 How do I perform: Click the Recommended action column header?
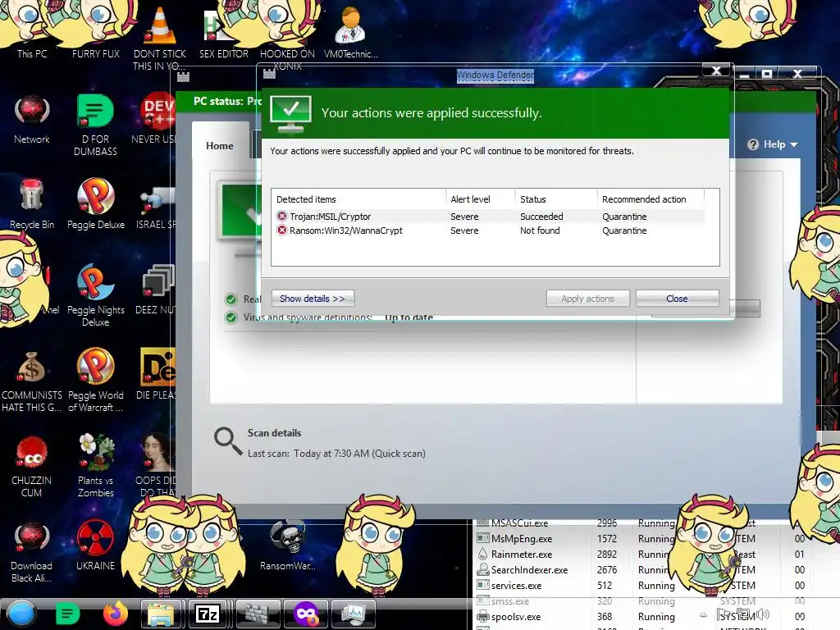[651, 199]
